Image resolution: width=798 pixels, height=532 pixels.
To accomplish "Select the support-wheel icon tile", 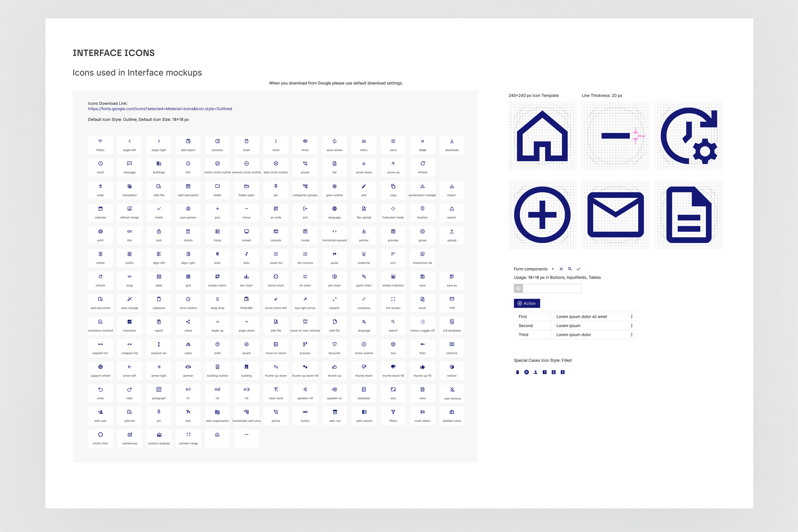I will click(100, 370).
